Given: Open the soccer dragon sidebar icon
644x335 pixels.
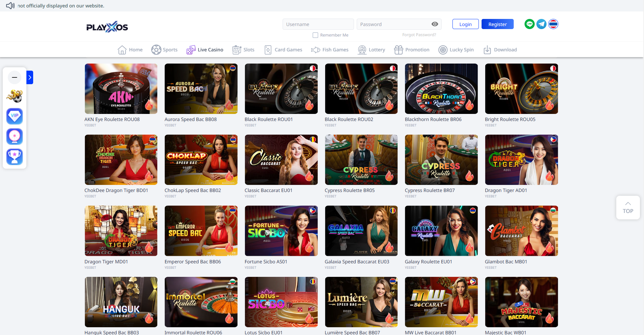Looking at the screenshot, I should (15, 96).
